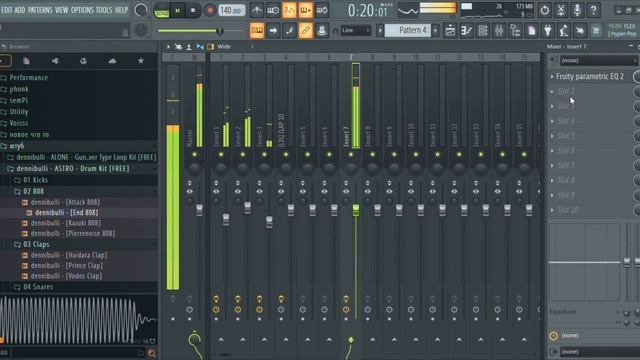Click the browser search magnifier icon
This screenshot has width=640, height=360.
[x=152, y=353]
